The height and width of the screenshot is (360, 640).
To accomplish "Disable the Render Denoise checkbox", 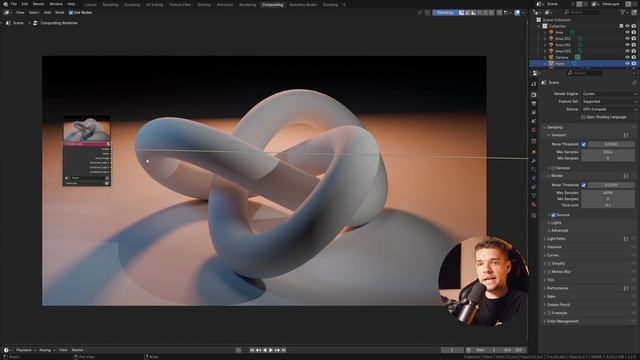I will point(553,215).
